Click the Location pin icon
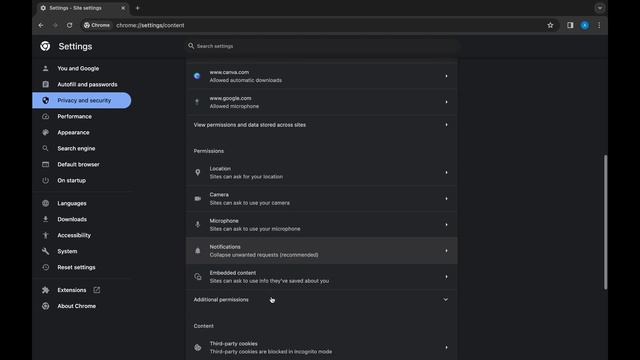The height and width of the screenshot is (360, 640). point(198,173)
